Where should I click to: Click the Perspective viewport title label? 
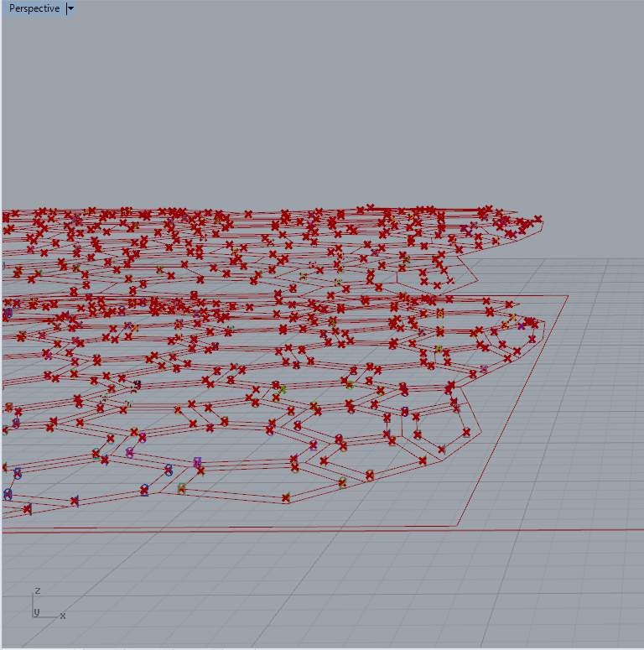[x=34, y=8]
